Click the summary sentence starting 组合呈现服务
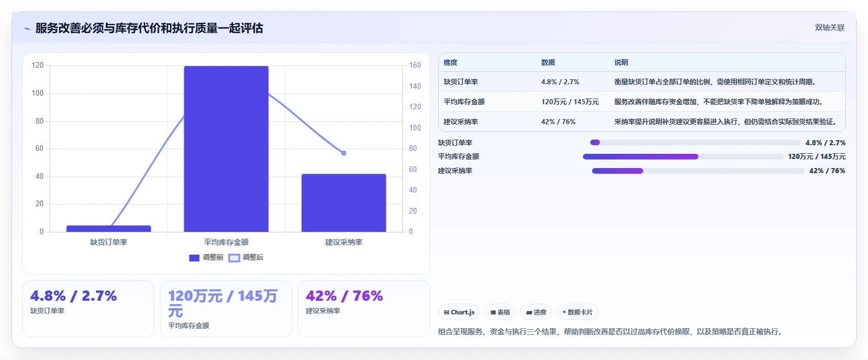Image resolution: width=868 pixels, height=360 pixels. [610, 332]
